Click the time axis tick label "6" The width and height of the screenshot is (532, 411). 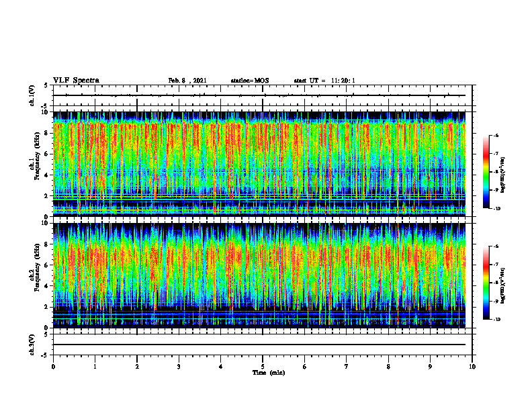point(305,367)
